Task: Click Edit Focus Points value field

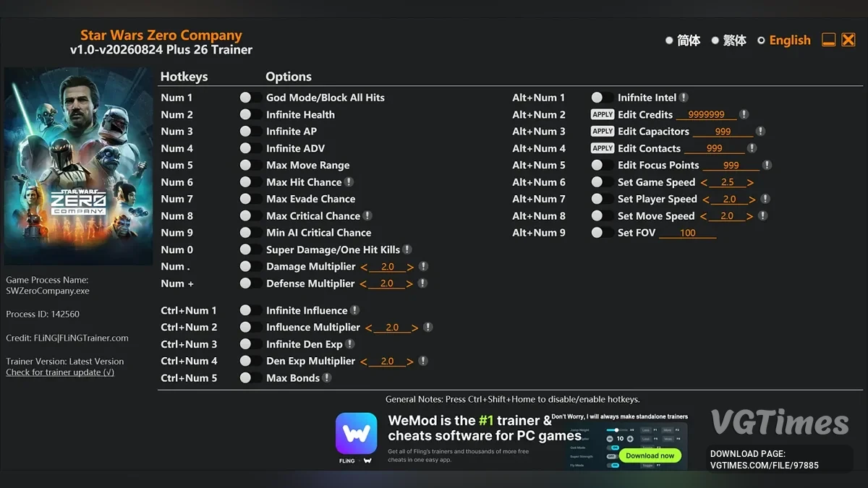Action: (x=731, y=165)
